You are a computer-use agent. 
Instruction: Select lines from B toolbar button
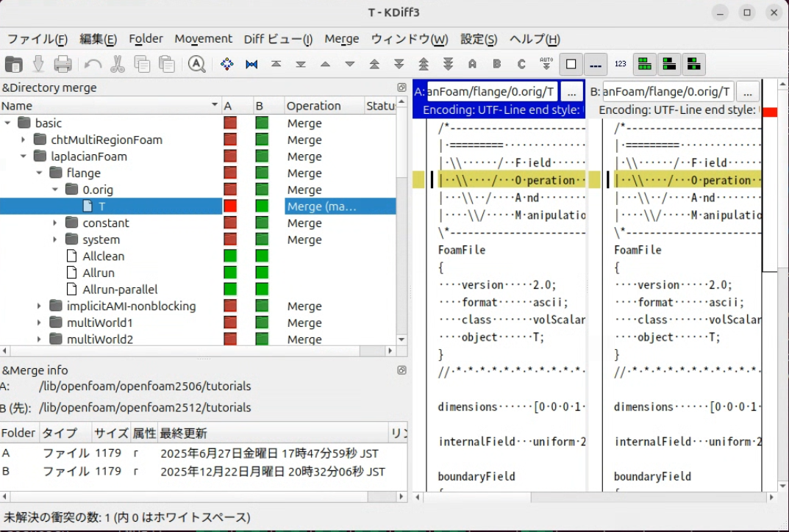coord(497,64)
